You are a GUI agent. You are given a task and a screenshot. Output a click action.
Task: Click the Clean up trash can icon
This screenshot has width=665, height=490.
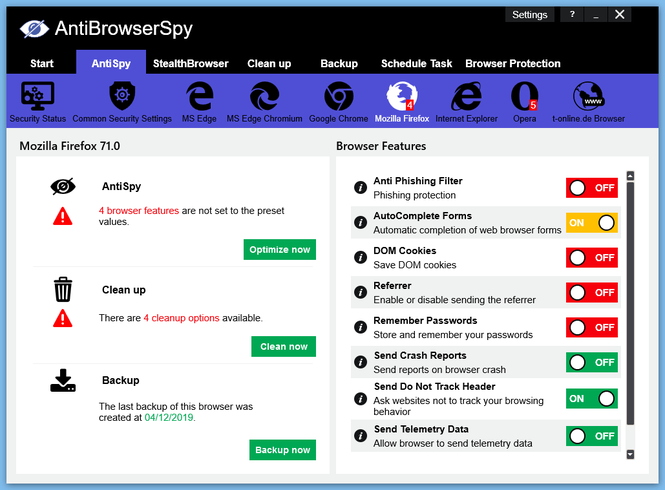pos(63,289)
